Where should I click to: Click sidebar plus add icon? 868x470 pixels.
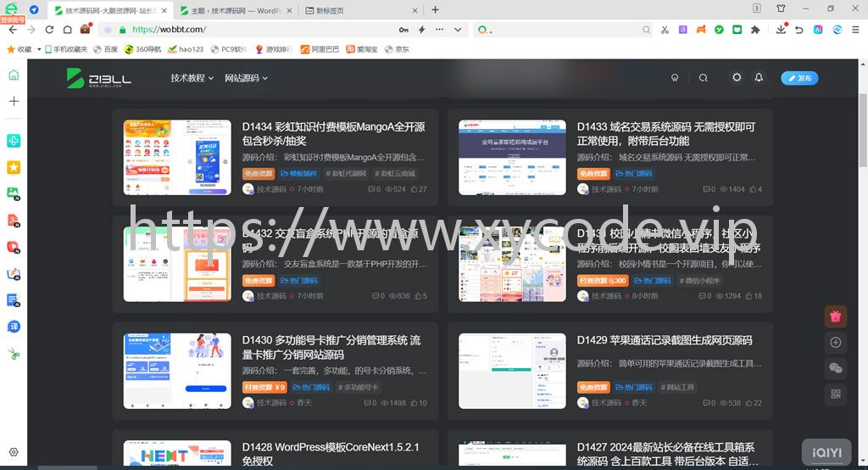[x=14, y=102]
